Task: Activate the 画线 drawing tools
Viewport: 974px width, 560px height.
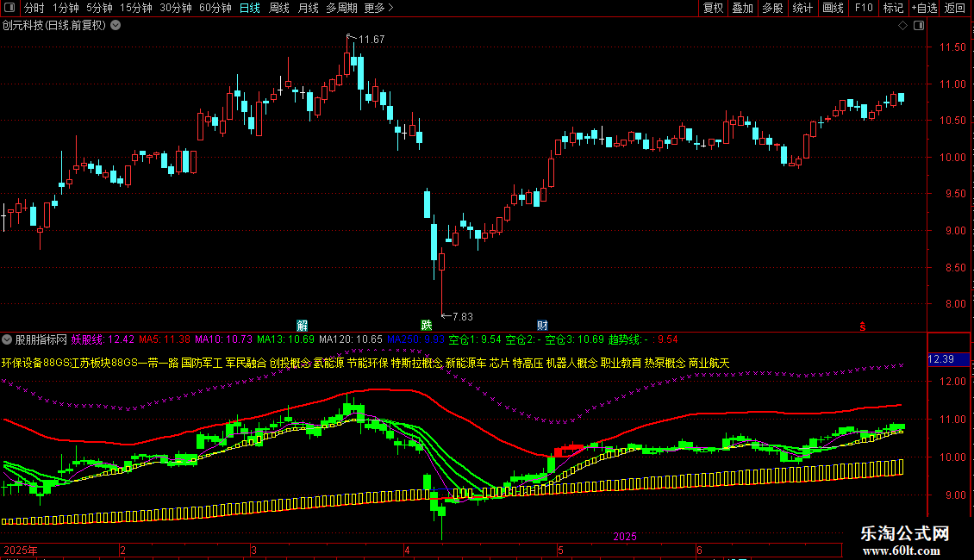Action: pos(833,8)
